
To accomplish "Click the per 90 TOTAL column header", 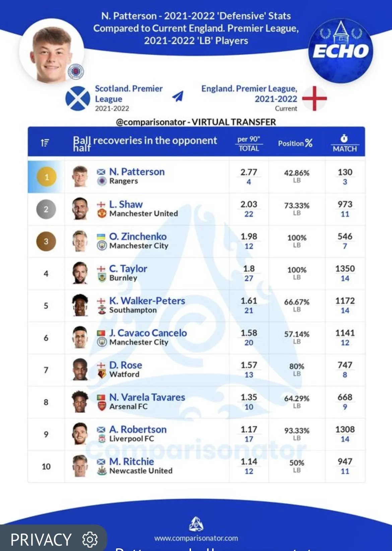I will coord(249,143).
